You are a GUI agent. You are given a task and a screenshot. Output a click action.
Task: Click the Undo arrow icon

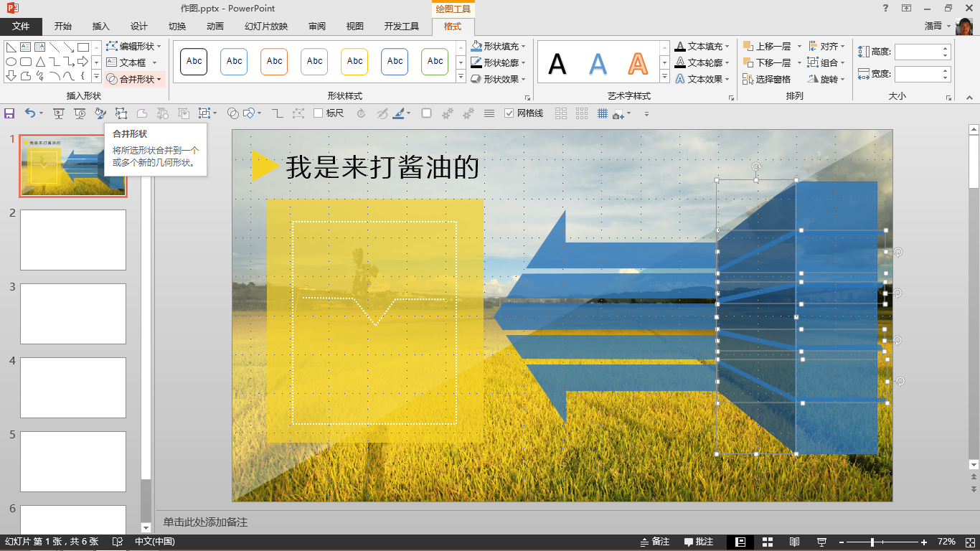point(29,113)
